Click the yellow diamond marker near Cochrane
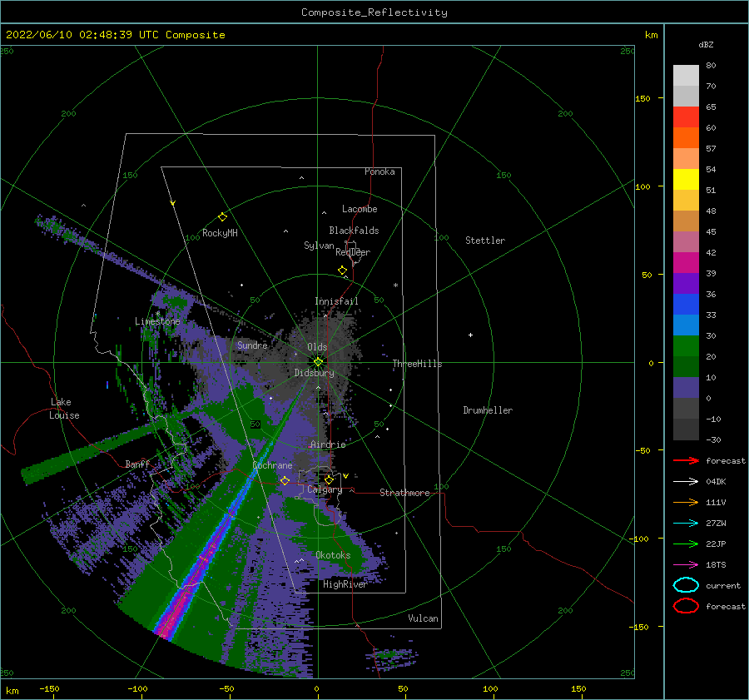 click(285, 480)
